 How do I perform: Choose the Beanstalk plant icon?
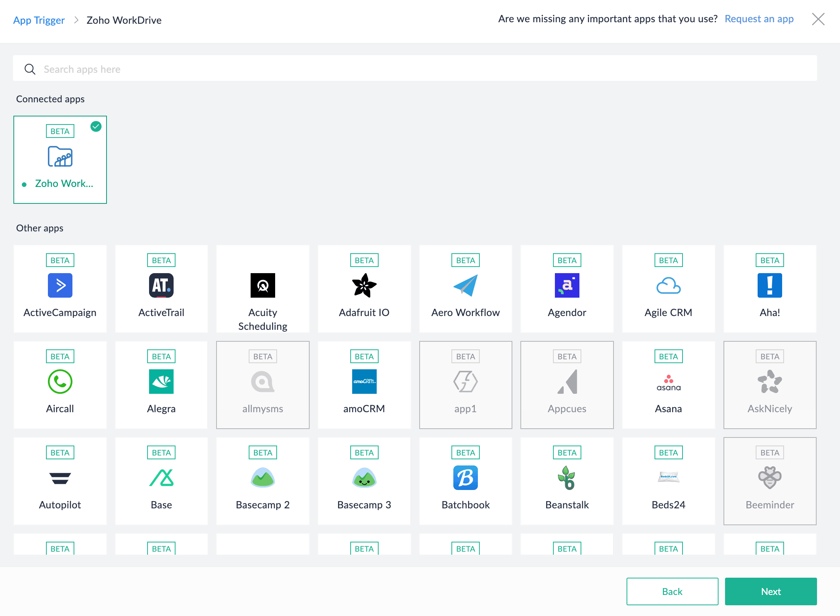[x=567, y=478]
